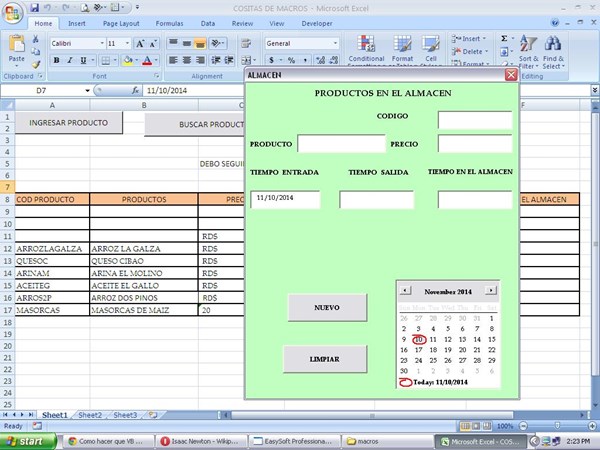
Task: Click Insert cells button
Action: click(x=468, y=39)
